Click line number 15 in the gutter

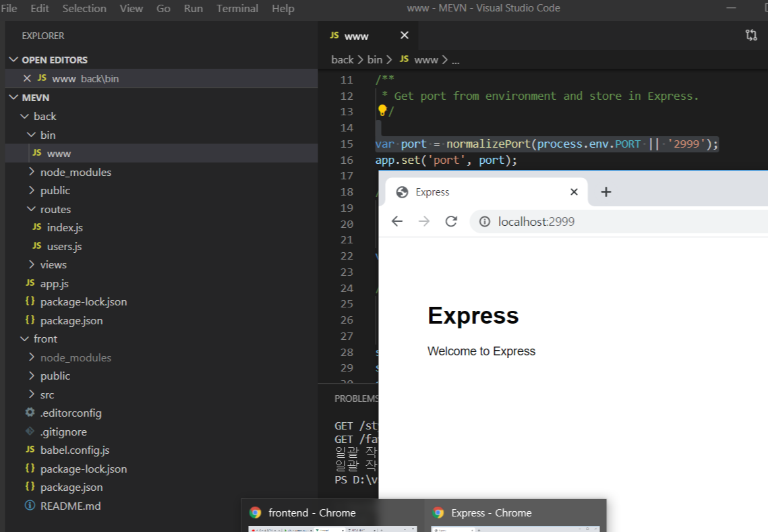pyautogui.click(x=347, y=144)
